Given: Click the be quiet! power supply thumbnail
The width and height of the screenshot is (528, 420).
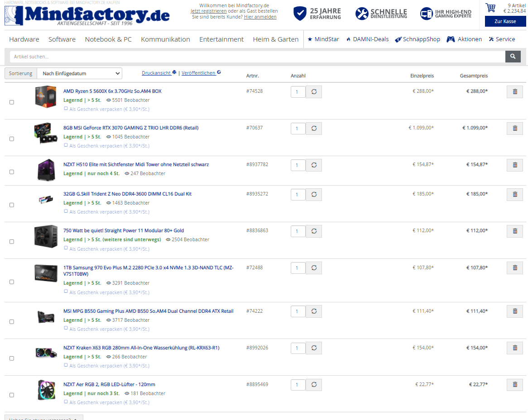Looking at the screenshot, I should click(x=46, y=236).
